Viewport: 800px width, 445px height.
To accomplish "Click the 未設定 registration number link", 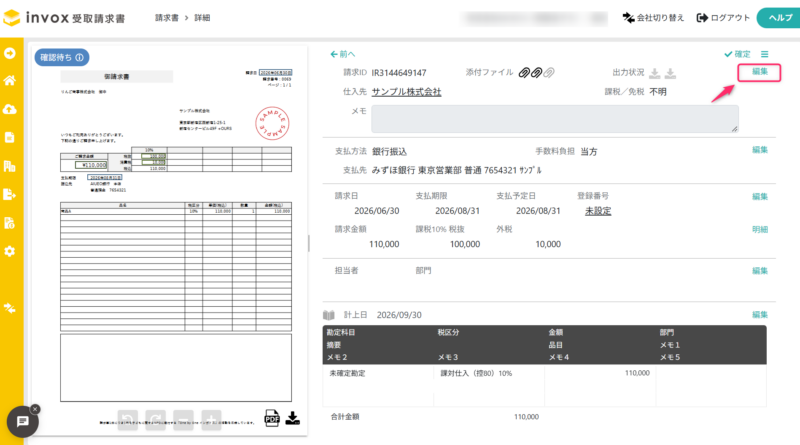I will click(598, 211).
